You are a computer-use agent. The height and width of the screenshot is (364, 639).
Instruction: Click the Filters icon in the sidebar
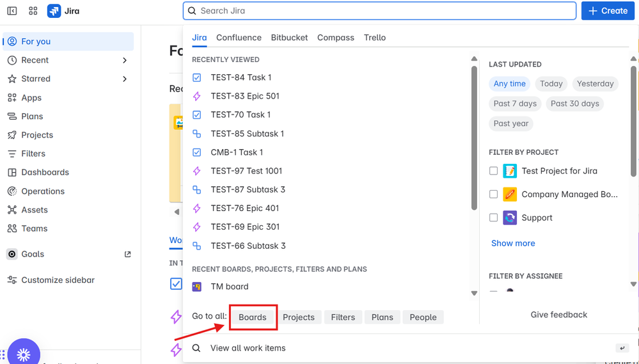pyautogui.click(x=12, y=154)
